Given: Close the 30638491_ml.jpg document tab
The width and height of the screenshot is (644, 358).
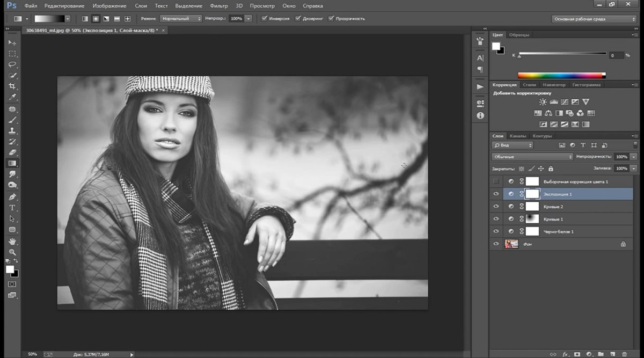Looking at the screenshot, I should [x=164, y=31].
